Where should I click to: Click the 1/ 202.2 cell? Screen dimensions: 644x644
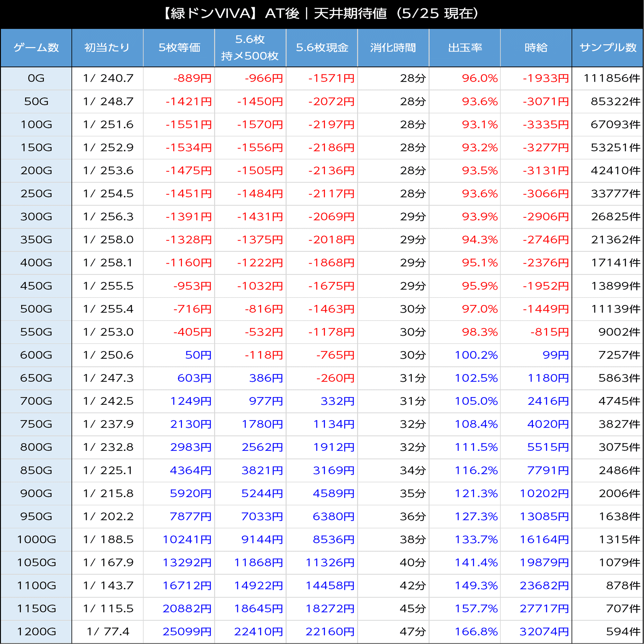108,516
